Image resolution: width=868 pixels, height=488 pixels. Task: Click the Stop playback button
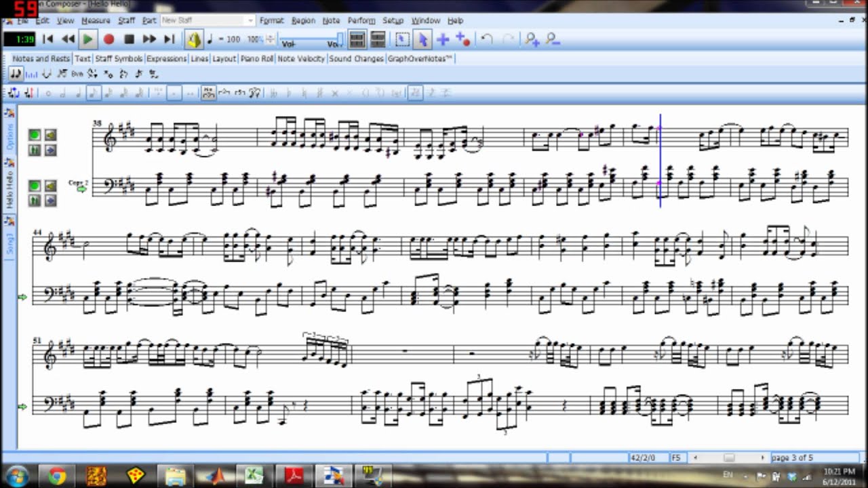pyautogui.click(x=129, y=39)
